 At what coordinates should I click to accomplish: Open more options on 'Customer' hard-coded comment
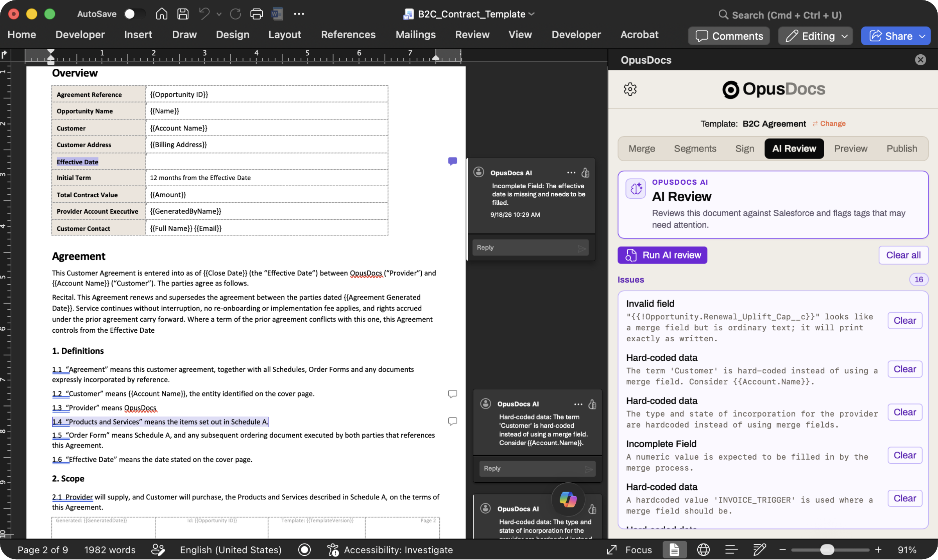[x=578, y=404]
